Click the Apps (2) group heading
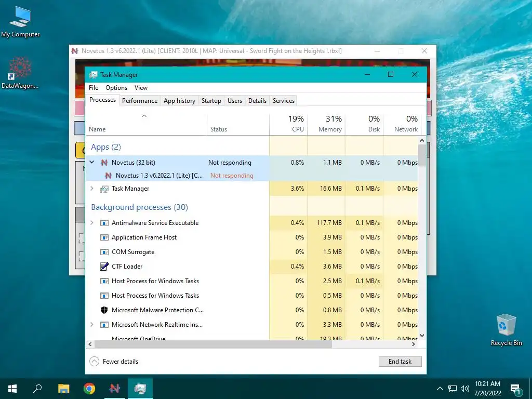Image resolution: width=532 pixels, height=399 pixels. coord(106,147)
